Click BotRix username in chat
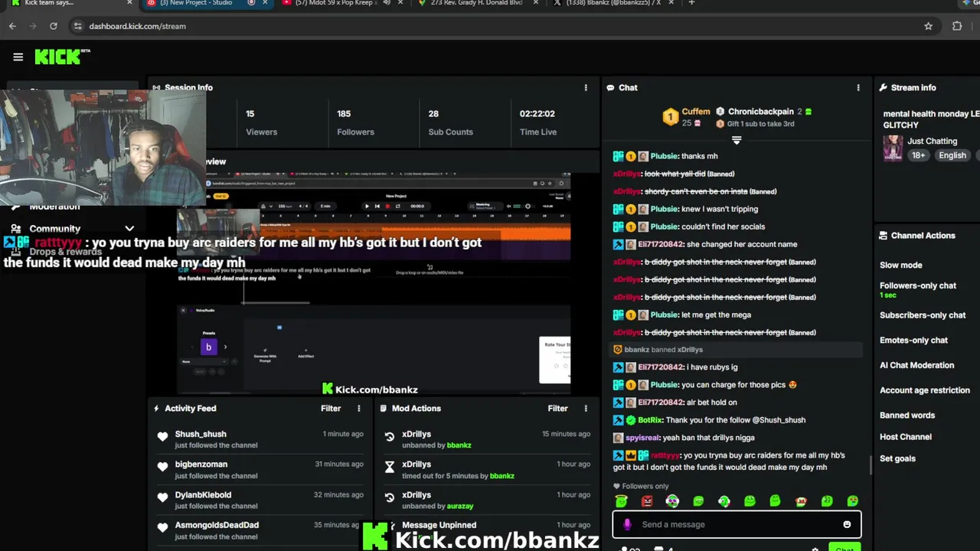This screenshot has width=980, height=551. pos(650,420)
